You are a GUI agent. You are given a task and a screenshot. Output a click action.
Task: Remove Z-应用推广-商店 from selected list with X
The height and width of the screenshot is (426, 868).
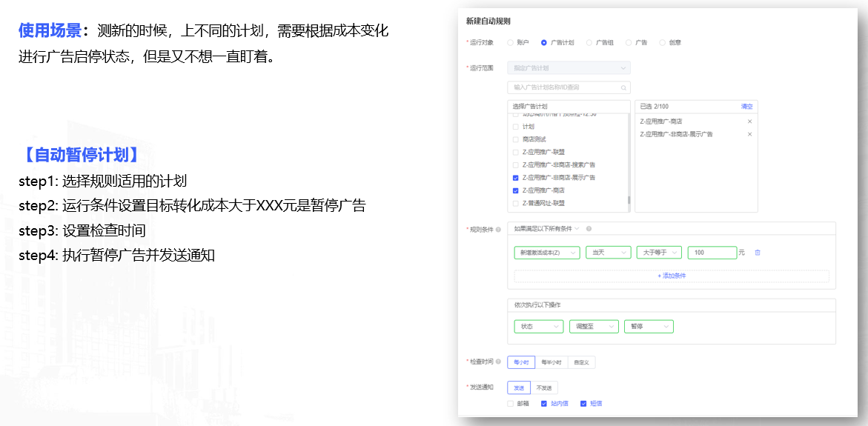point(749,121)
